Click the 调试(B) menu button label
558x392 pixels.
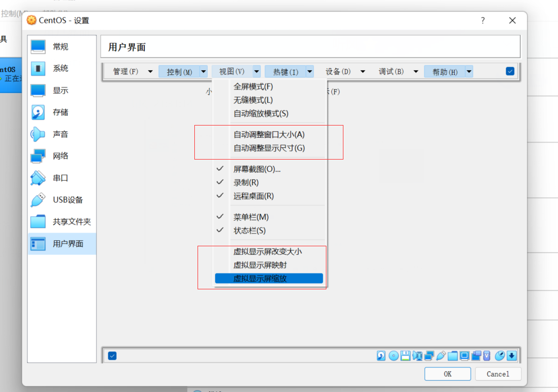[x=391, y=72]
